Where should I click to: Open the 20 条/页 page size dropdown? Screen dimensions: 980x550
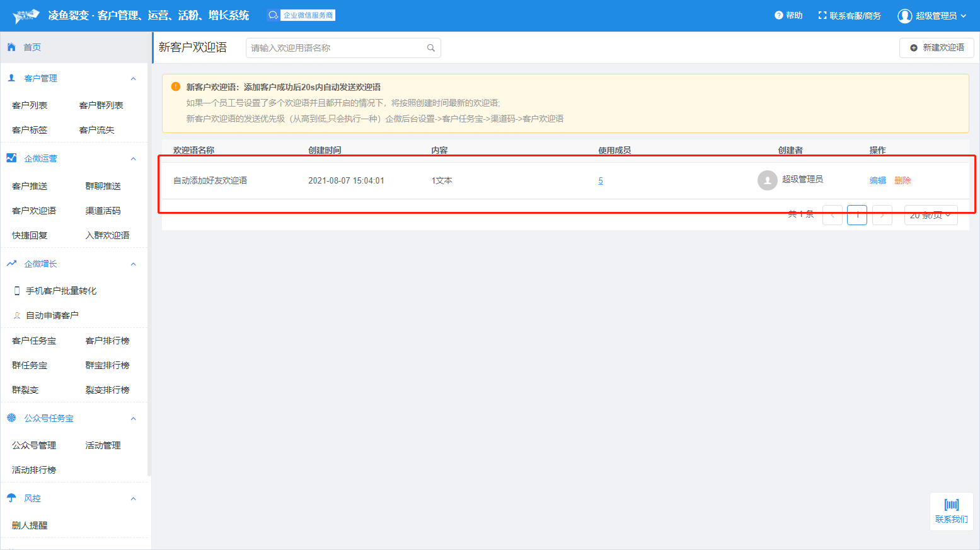pyautogui.click(x=930, y=215)
